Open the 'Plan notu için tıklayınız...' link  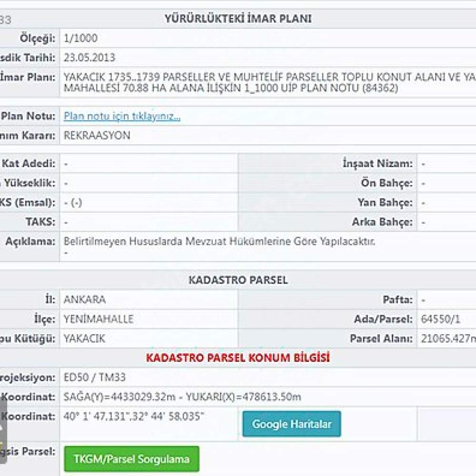tap(122, 116)
